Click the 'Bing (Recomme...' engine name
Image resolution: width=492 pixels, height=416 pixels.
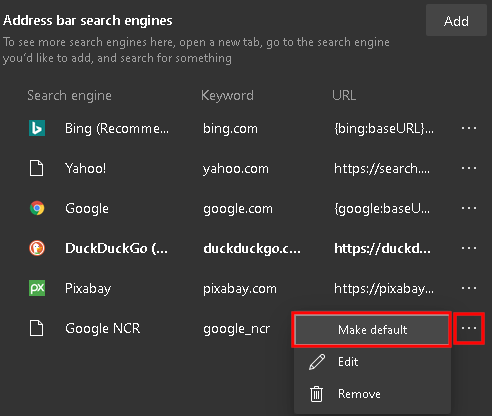pyautogui.click(x=117, y=129)
